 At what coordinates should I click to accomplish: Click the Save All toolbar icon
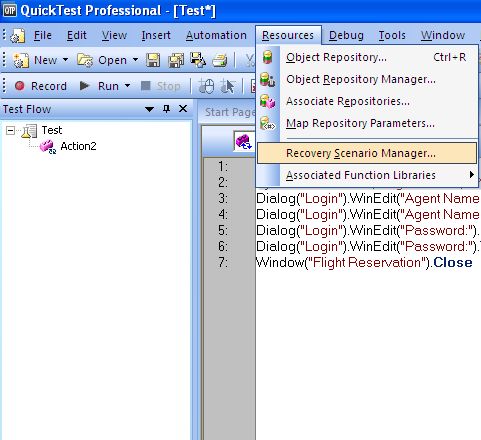click(176, 61)
